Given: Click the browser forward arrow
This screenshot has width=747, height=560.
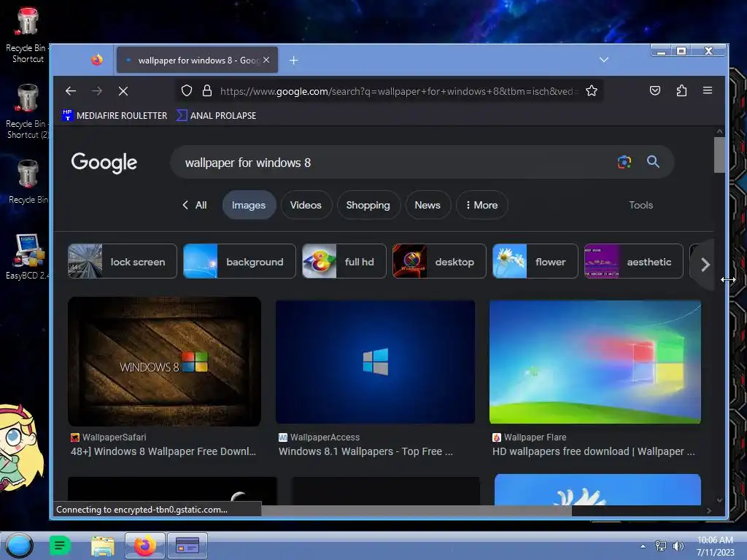Looking at the screenshot, I should (x=97, y=91).
